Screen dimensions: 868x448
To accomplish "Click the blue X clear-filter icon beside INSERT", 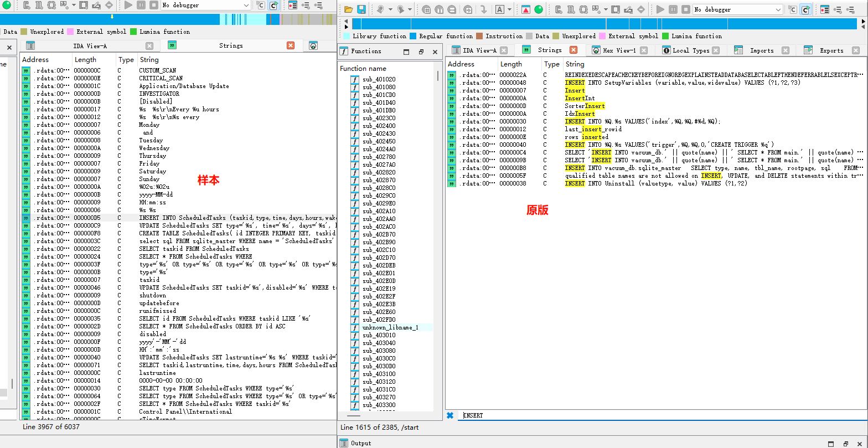I will pyautogui.click(x=450, y=415).
